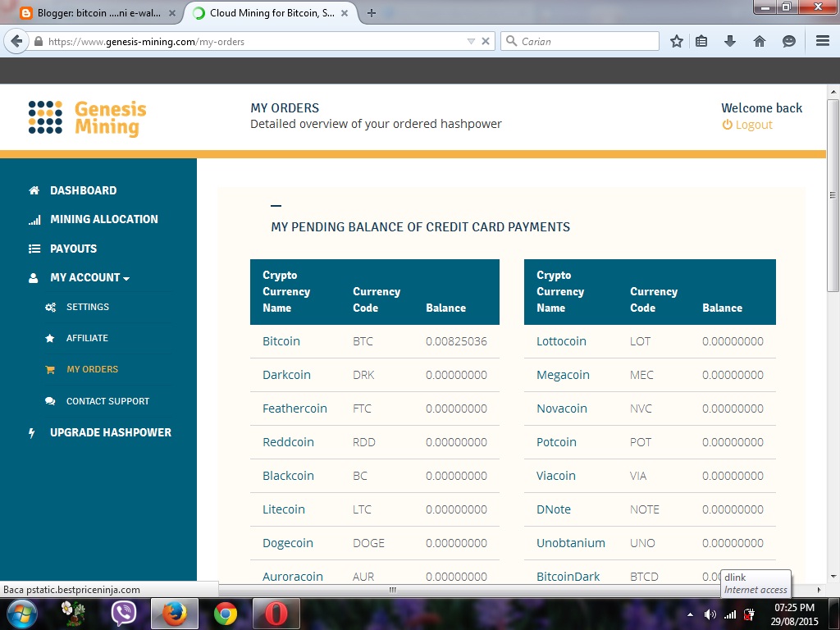This screenshot has width=840, height=630.
Task: Open Google Chrome from the taskbar
Action: click(226, 614)
